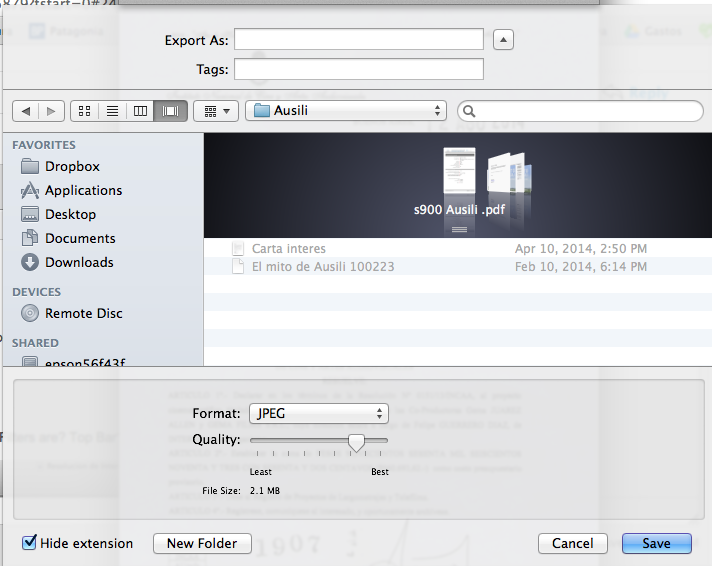Screen dimensions: 712x566
Task: Click the magnifying glass search icon
Action: pyautogui.click(x=469, y=111)
